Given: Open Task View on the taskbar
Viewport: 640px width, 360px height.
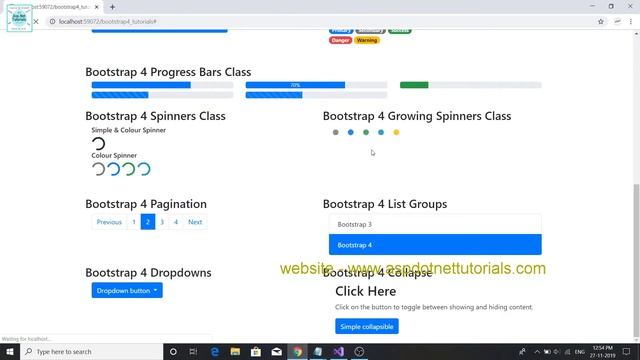Looking at the screenshot, I should pyautogui.click(x=193, y=351).
